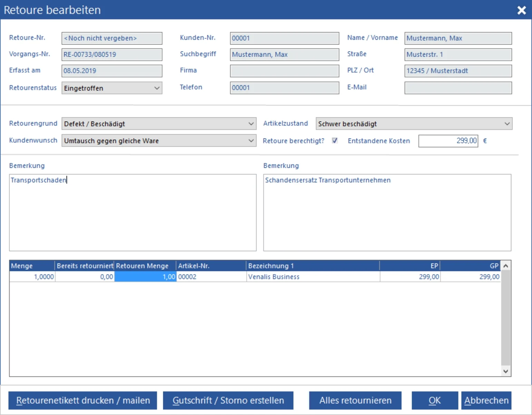The width and height of the screenshot is (532, 415).
Task: Click the Erfasst am date field
Action: pyautogui.click(x=112, y=71)
